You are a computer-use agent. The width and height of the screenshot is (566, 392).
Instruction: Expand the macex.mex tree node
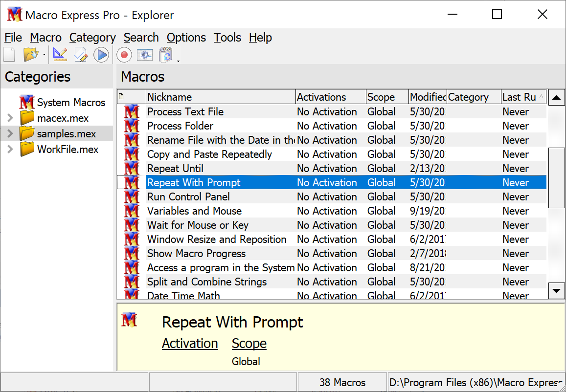(x=9, y=118)
